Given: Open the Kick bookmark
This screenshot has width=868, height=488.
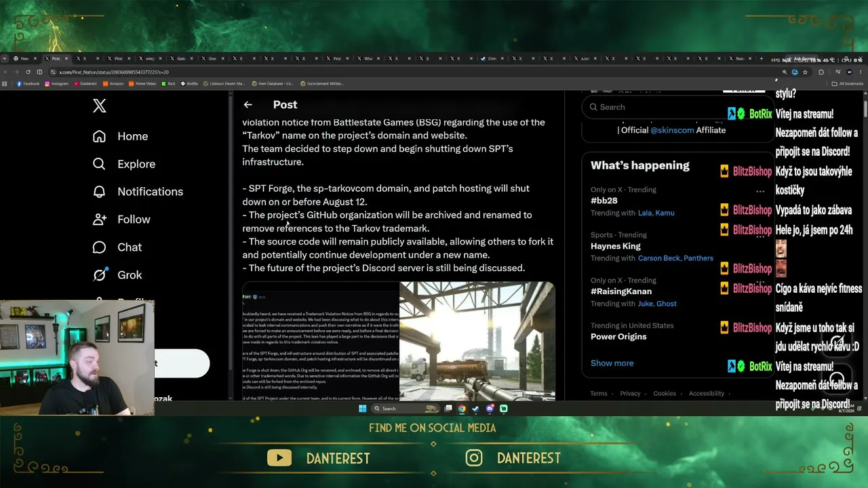Looking at the screenshot, I should pyautogui.click(x=168, y=84).
